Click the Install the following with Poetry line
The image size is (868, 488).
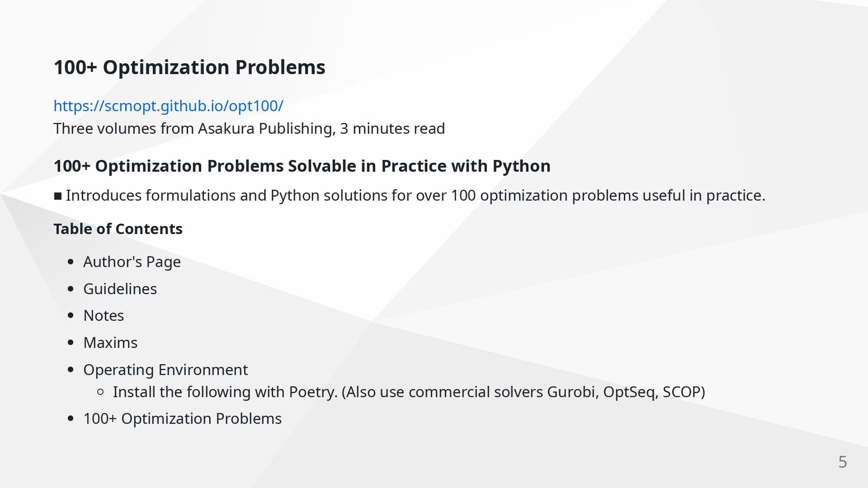click(x=409, y=392)
